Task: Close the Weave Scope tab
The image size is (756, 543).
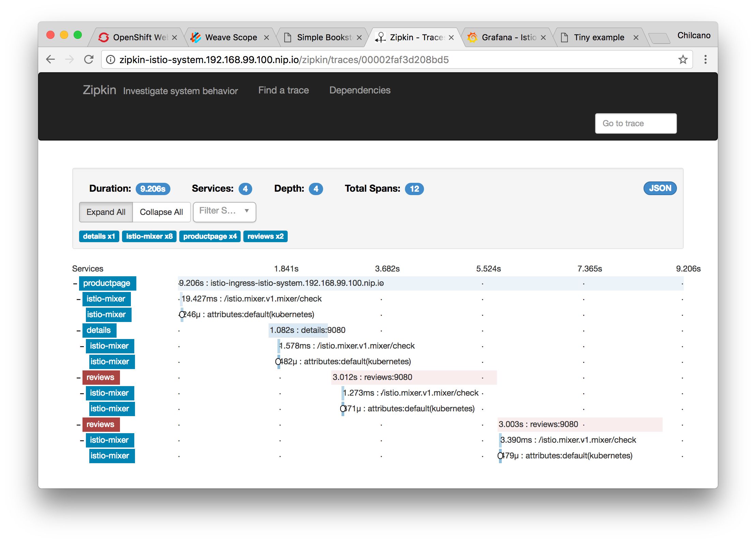Action: point(267,38)
